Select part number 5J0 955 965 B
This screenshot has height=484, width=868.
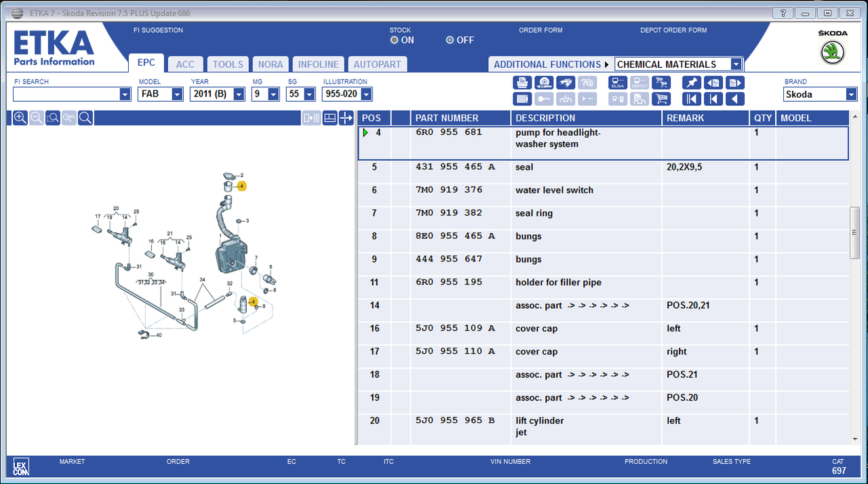[454, 421]
